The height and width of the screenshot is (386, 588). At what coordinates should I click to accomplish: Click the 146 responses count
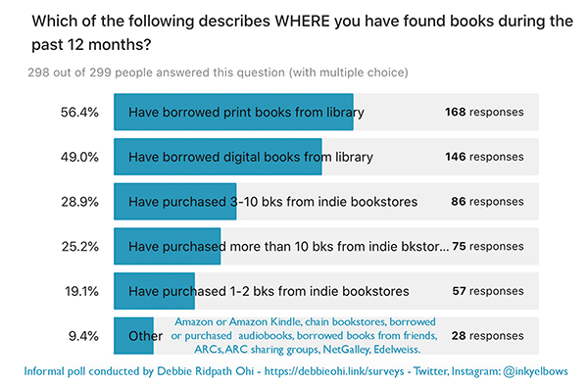pos(484,157)
